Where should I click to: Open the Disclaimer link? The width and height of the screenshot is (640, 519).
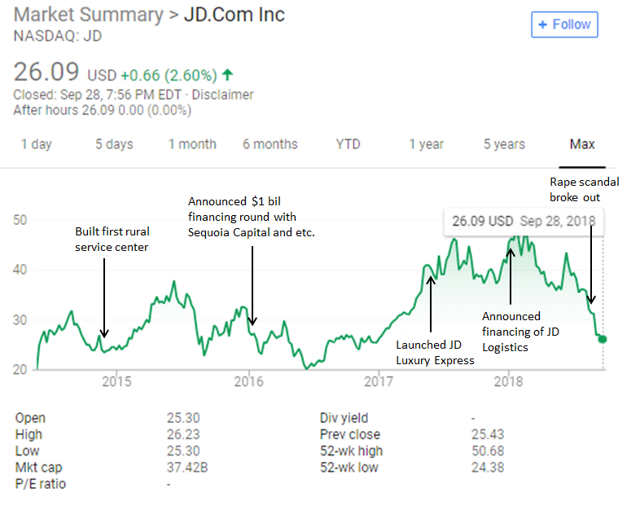pos(223,95)
